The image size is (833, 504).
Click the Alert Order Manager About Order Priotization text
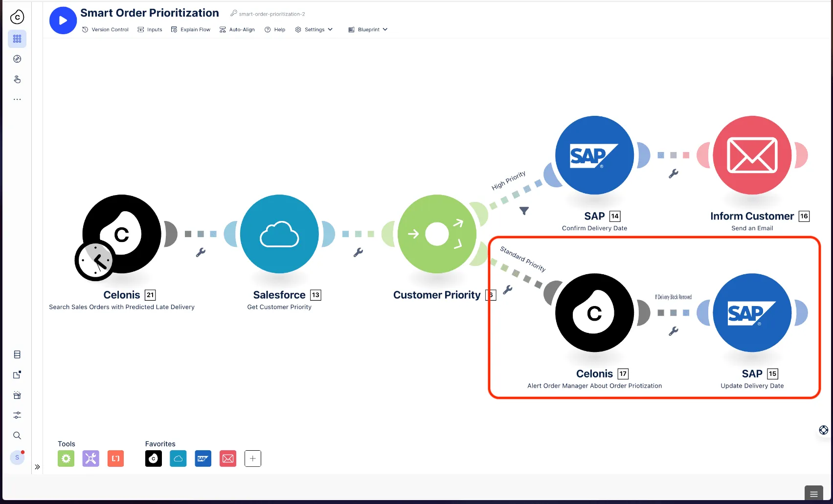pos(594,386)
